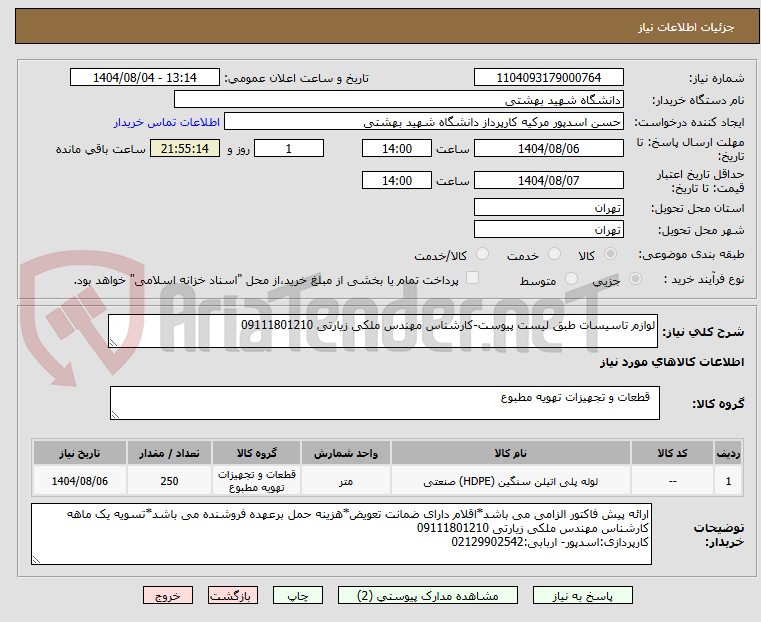The image size is (761, 622).
Task: Click the delivery province تهران field
Action: point(548,208)
